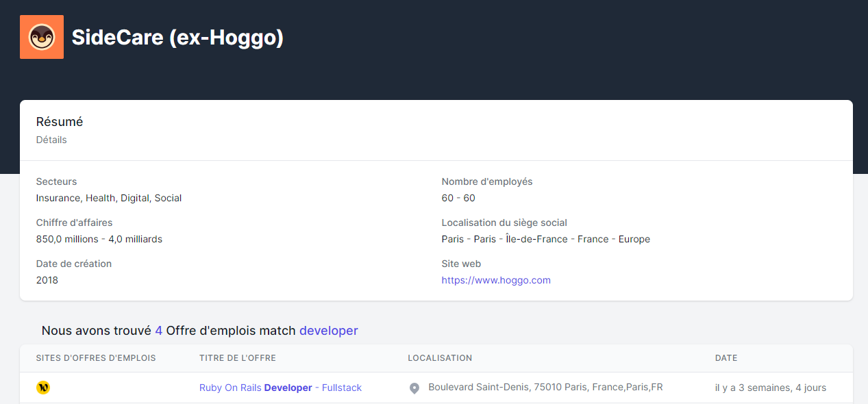Click the yellow job board icon

pyautogui.click(x=43, y=388)
